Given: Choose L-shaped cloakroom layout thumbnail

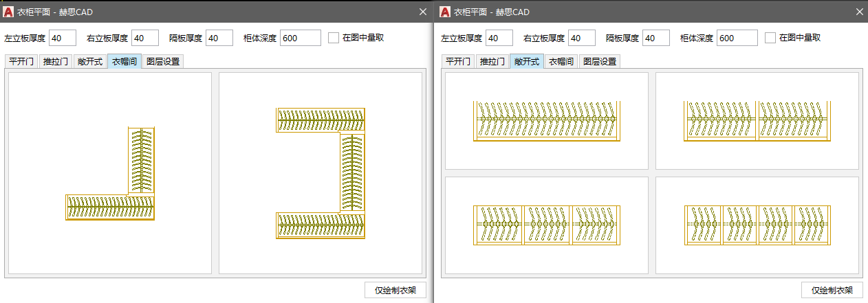Looking at the screenshot, I should tap(110, 173).
